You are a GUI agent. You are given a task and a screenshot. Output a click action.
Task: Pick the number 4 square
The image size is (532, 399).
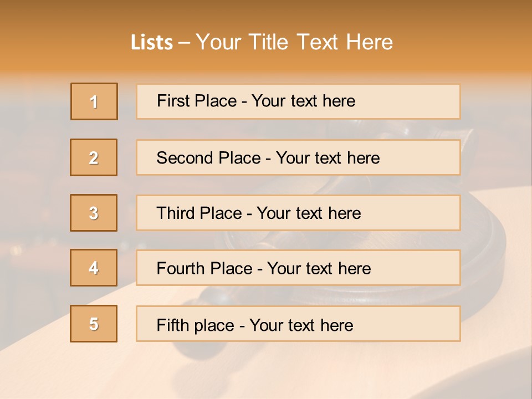coord(94,268)
